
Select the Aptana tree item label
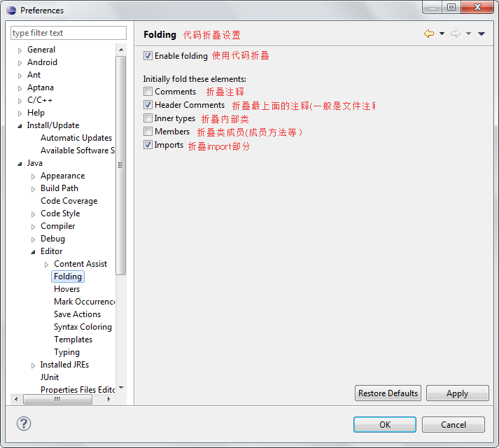coord(41,87)
